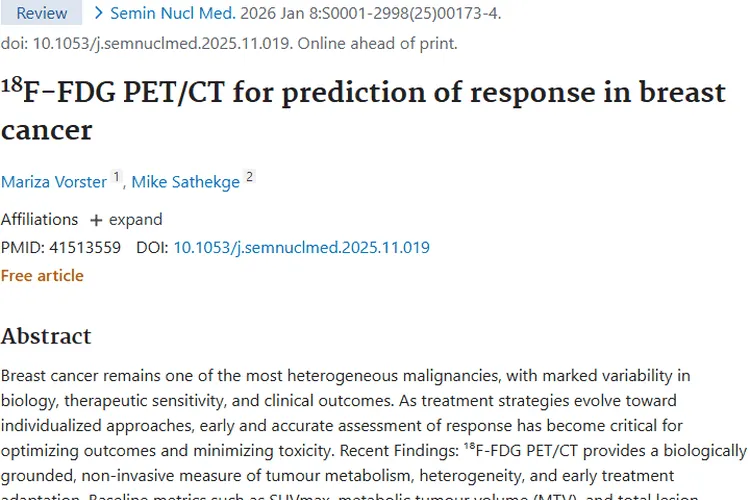Click the plus icon to expand affiliations
Image resolution: width=750 pixels, height=500 pixels.
click(x=96, y=220)
